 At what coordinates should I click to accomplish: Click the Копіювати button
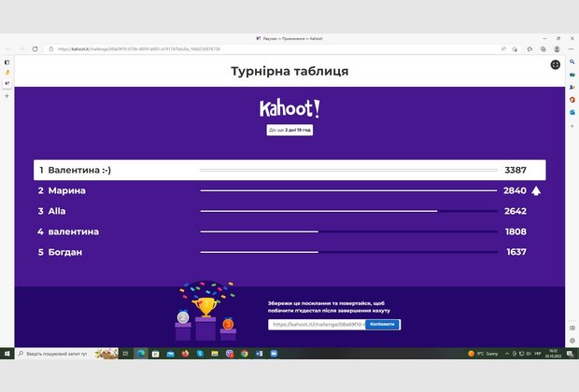pos(383,324)
